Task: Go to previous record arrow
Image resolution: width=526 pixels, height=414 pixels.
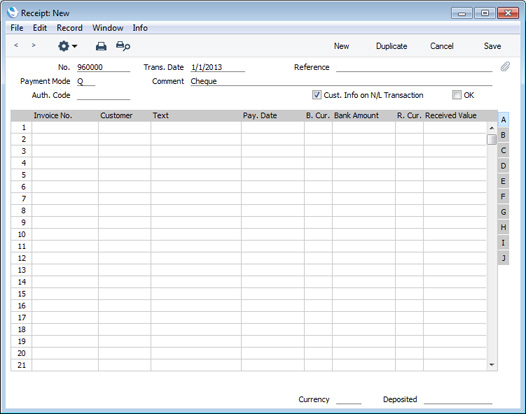Action: [16, 45]
